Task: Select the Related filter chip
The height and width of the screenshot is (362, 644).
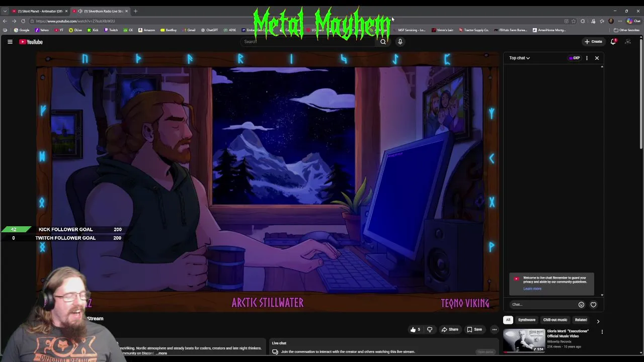Action: (x=581, y=320)
